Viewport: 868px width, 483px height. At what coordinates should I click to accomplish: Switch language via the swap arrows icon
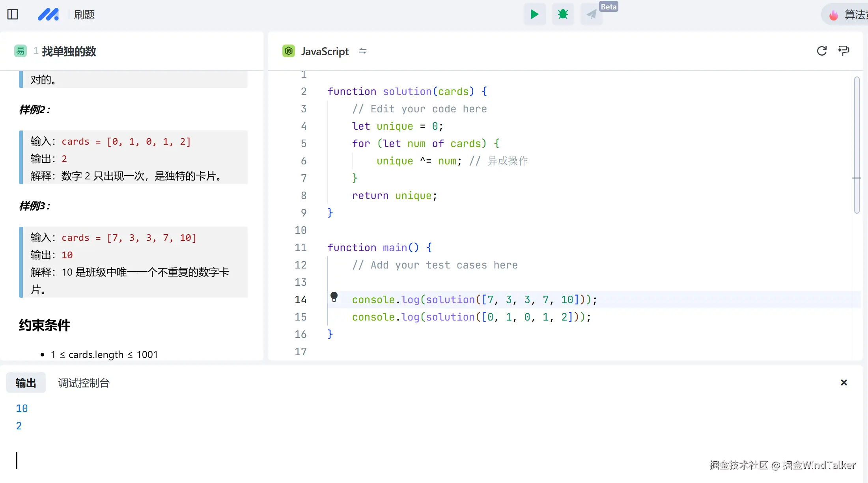[x=363, y=51]
